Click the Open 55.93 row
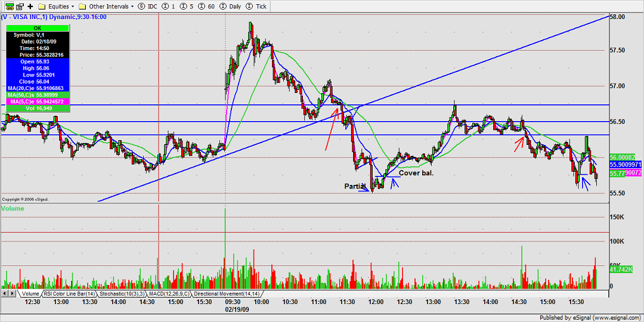 (38, 61)
